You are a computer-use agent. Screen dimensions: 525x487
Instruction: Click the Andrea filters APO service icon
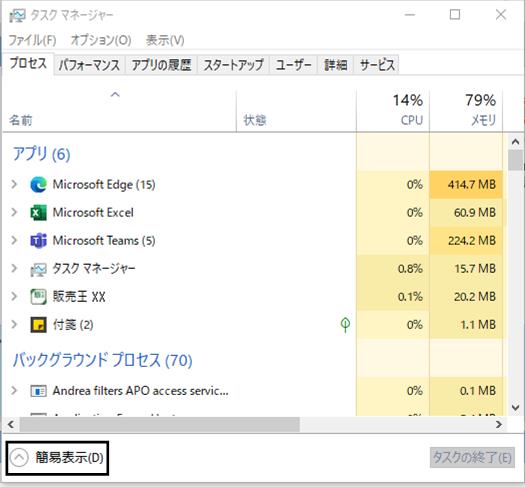(x=39, y=391)
